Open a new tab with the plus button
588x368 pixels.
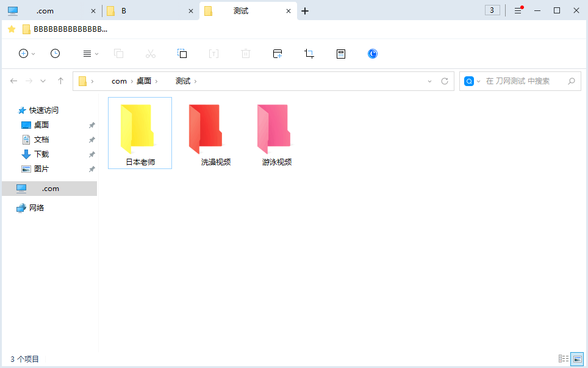point(304,10)
